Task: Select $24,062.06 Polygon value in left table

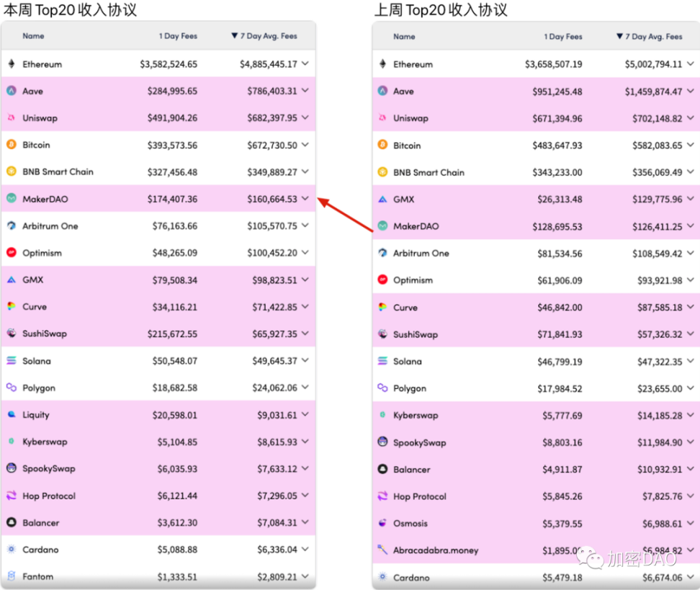Action: pyautogui.click(x=274, y=388)
